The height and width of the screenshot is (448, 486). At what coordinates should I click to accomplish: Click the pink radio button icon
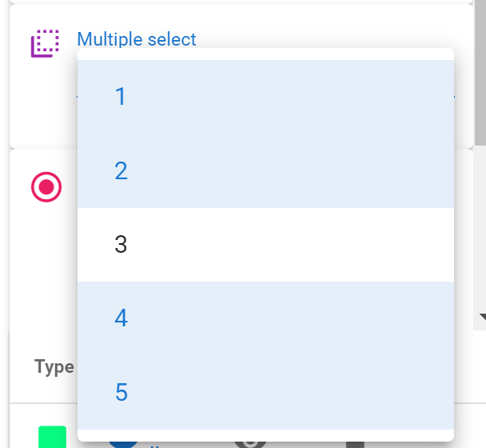click(46, 187)
